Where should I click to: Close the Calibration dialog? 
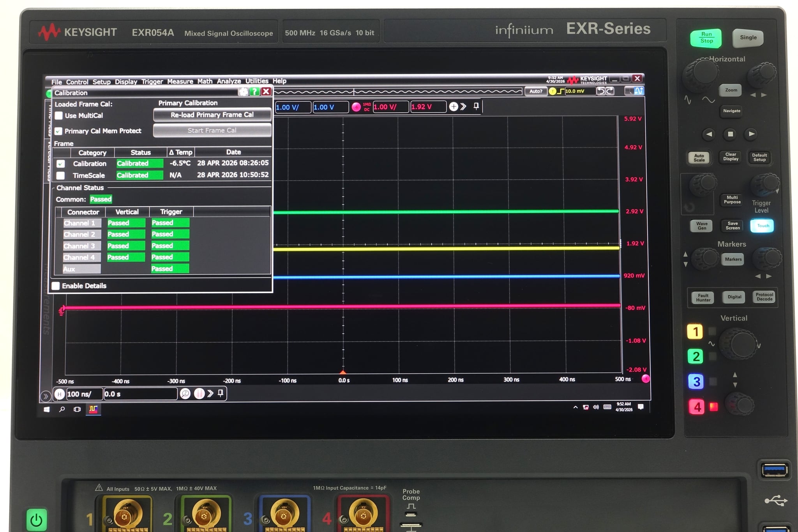click(266, 92)
